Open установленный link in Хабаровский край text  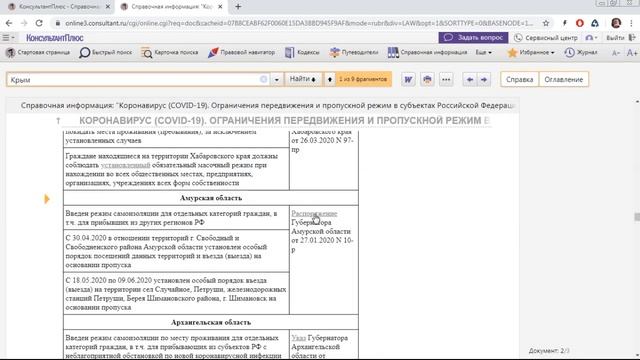click(125, 165)
